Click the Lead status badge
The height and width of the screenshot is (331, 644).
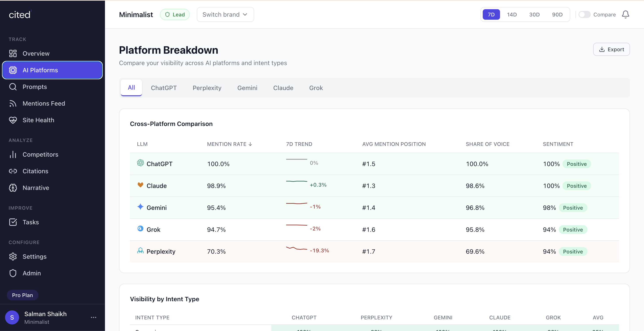click(175, 14)
